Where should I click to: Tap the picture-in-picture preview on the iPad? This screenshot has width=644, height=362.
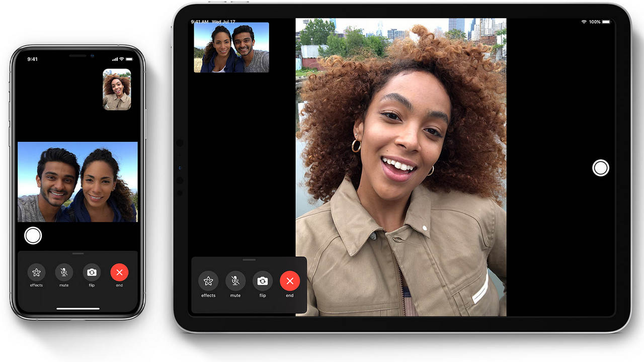231,47
